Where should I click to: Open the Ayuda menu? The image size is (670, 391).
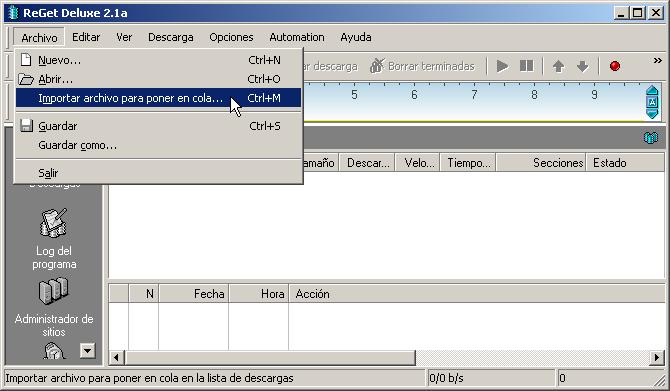(x=356, y=37)
